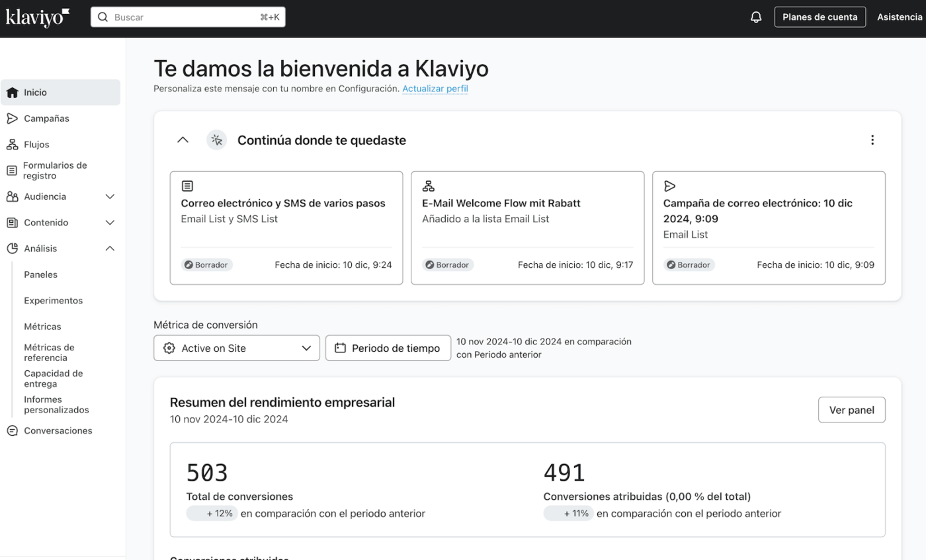
Task: Click the Conversaciones chat icon
Action: [x=12, y=430]
